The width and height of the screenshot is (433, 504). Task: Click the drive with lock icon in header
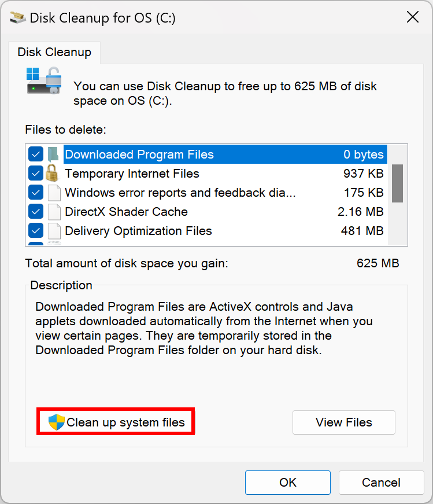click(43, 80)
